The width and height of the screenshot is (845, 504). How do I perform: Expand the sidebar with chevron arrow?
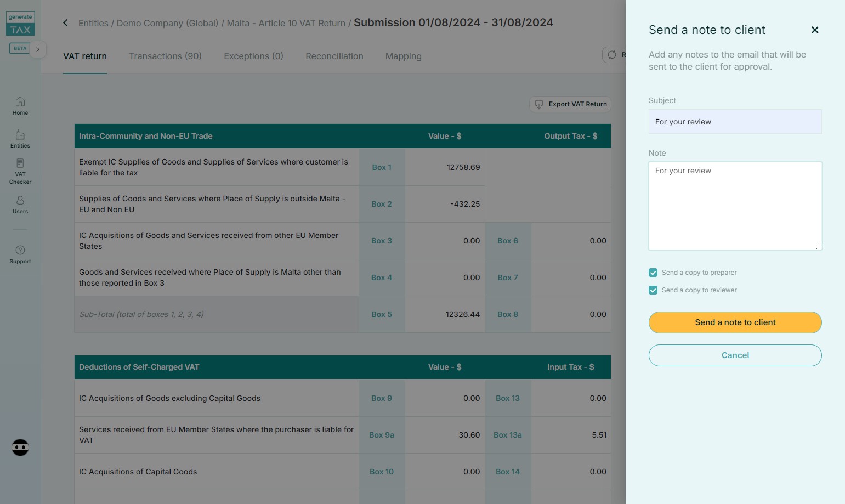[x=38, y=49]
